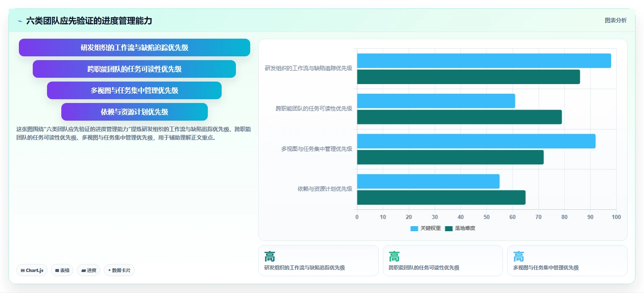This screenshot has height=293, width=644.
Task: Select funnel stage 跨职能团队的任务可读性优先级
Action: [134, 69]
